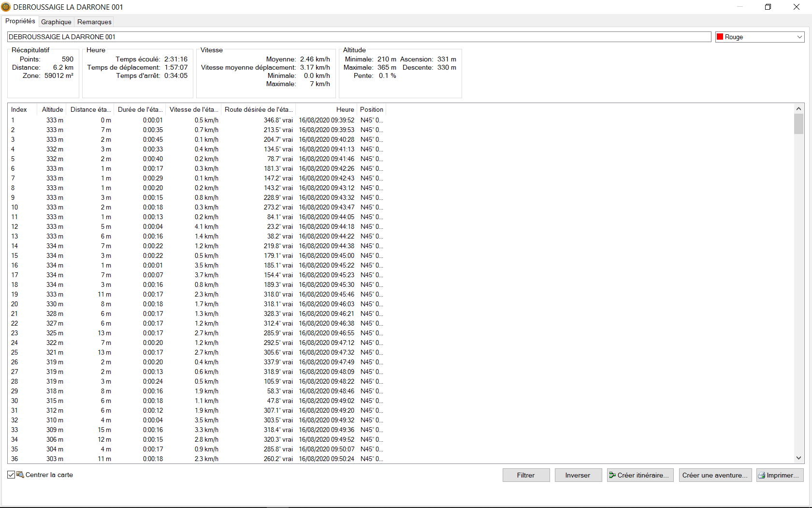The width and height of the screenshot is (812, 508).
Task: Click the Position column header
Action: click(x=371, y=109)
